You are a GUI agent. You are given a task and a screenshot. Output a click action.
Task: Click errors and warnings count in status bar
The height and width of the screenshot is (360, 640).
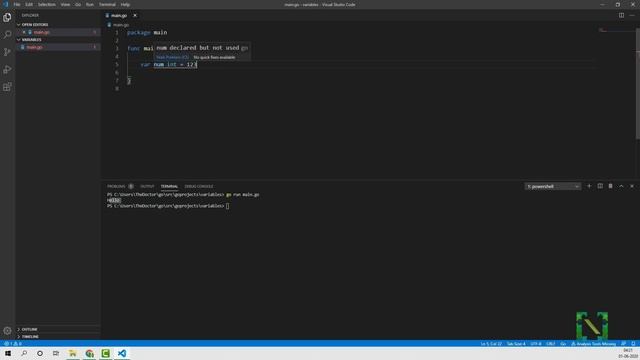pos(13,344)
